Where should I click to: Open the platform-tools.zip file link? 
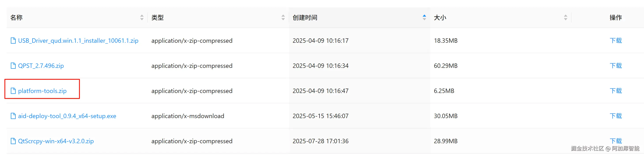pos(42,91)
